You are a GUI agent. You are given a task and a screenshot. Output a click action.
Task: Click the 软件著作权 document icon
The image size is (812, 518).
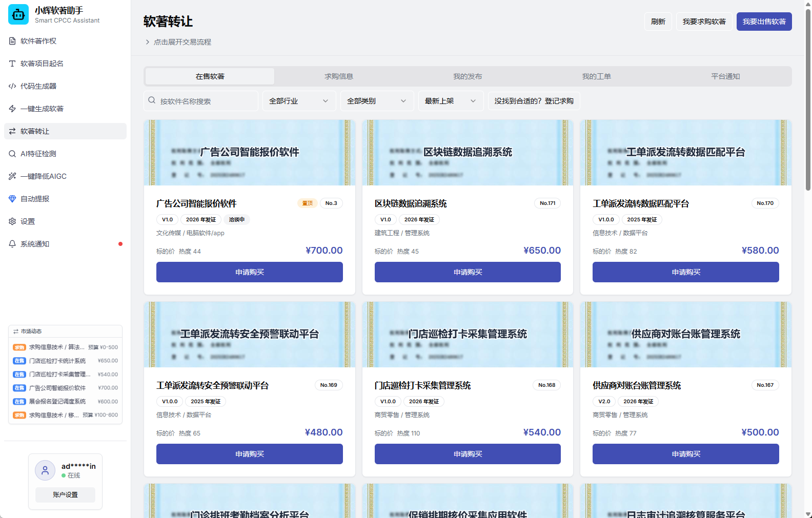click(x=12, y=41)
